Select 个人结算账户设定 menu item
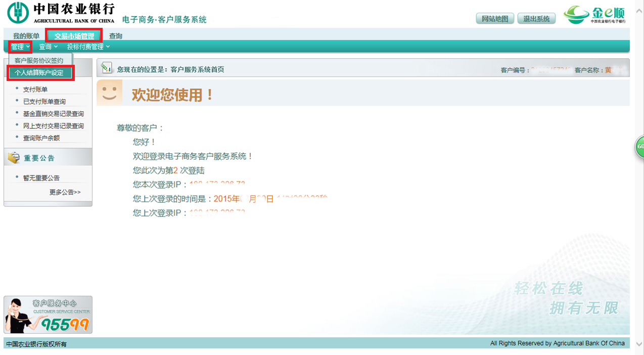 (x=39, y=73)
